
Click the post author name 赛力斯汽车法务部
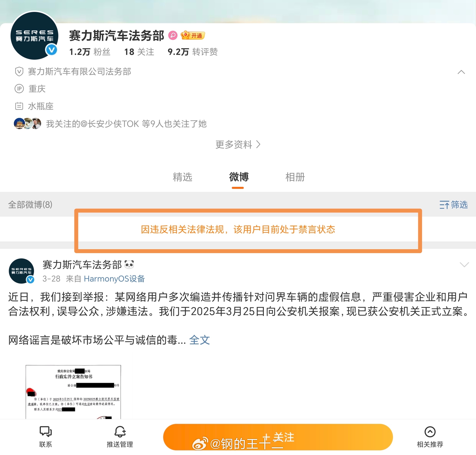point(82,265)
